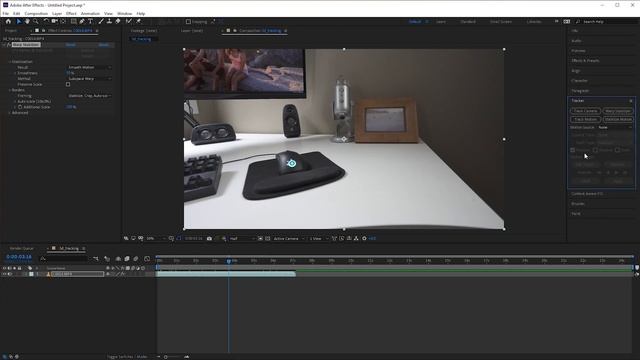Screen dimensions: 640x360
Task: Toggle the Rotation checkbox in Tracker panel
Action: pyautogui.click(x=595, y=150)
